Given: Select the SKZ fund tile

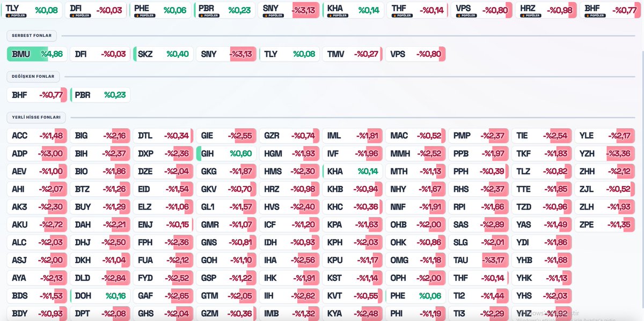Looking at the screenshot, I should click(x=163, y=54).
